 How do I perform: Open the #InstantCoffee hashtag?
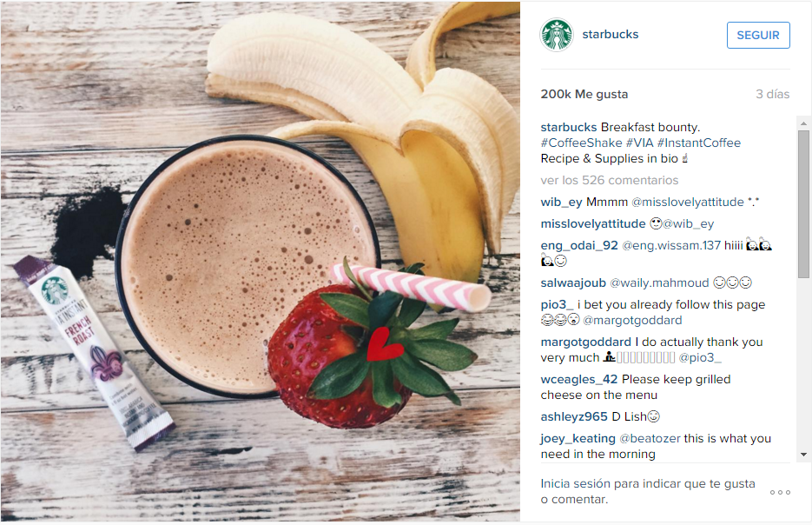(699, 143)
